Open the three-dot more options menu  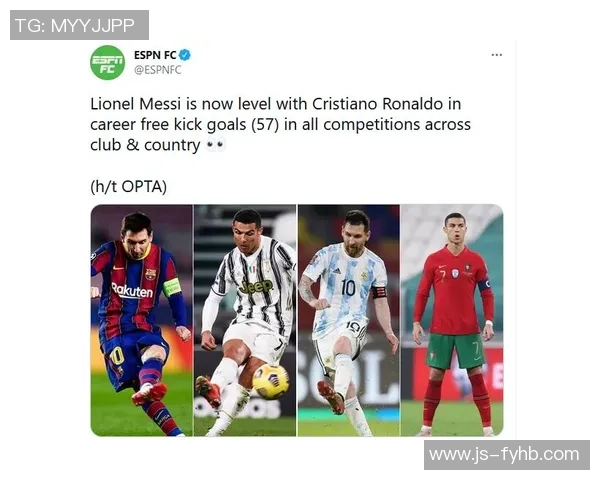click(x=497, y=55)
